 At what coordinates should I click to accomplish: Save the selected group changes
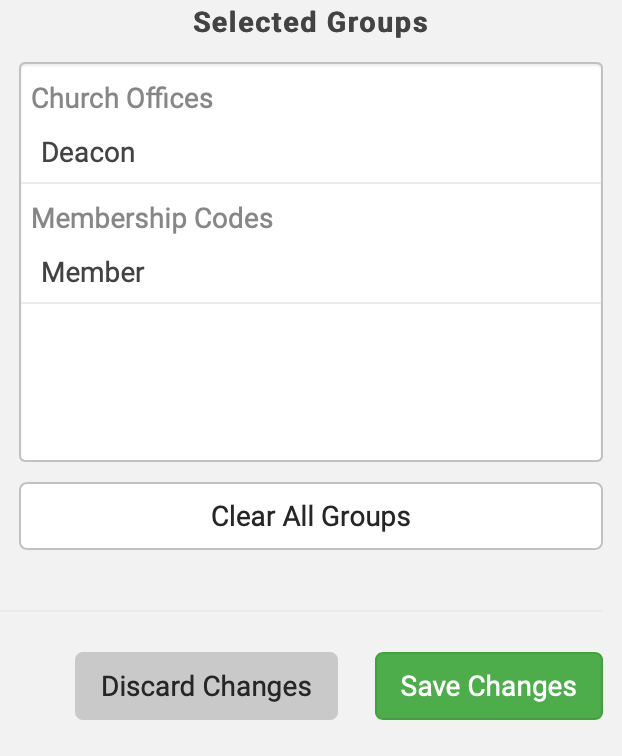pos(488,686)
